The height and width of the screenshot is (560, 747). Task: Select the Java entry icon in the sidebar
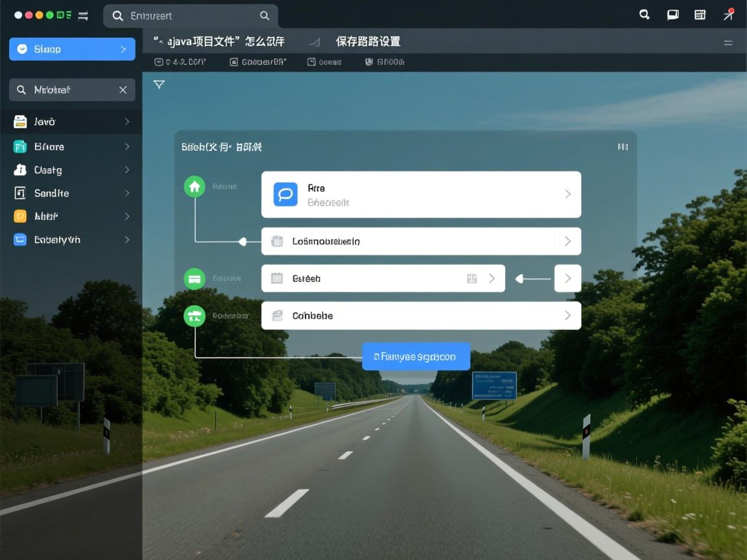19,121
